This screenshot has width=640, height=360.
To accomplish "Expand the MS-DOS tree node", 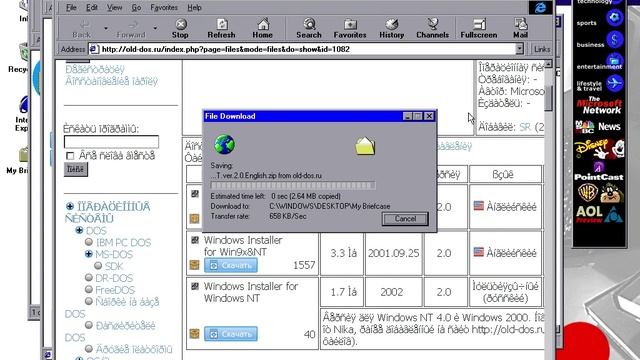I will coord(89,254).
